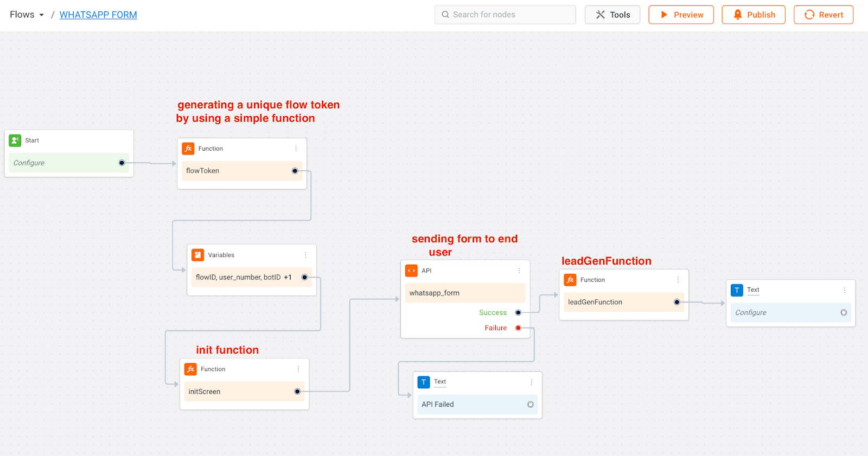868x456 pixels.
Task: Click the Success label in API node
Action: pyautogui.click(x=493, y=313)
